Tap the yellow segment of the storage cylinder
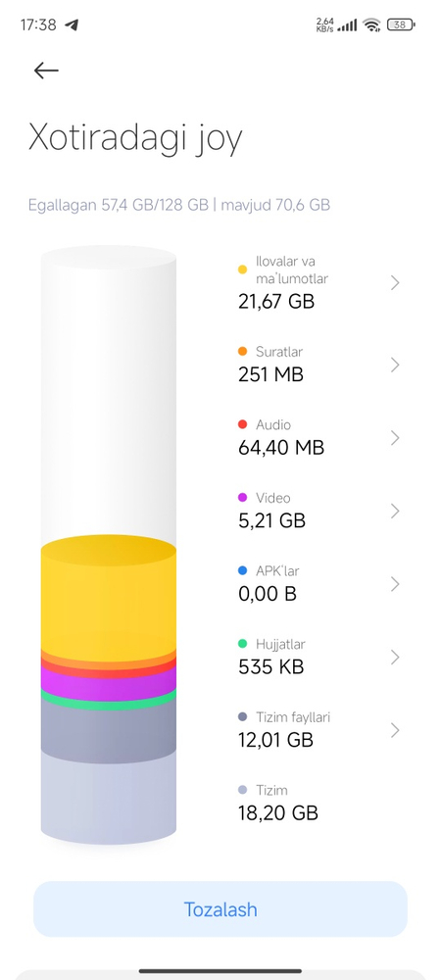Viewport: 441px width, 980px height. (x=109, y=598)
